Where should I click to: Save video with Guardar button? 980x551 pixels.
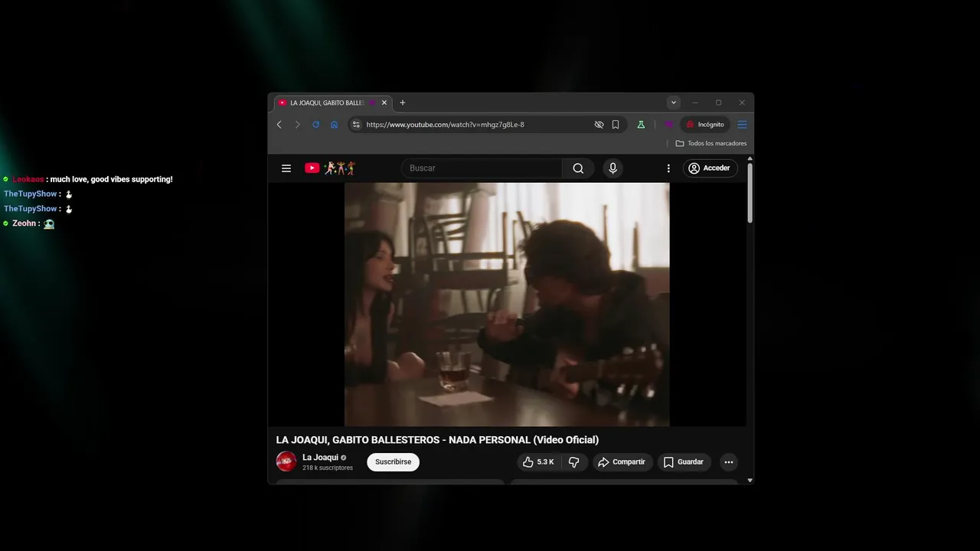(684, 462)
